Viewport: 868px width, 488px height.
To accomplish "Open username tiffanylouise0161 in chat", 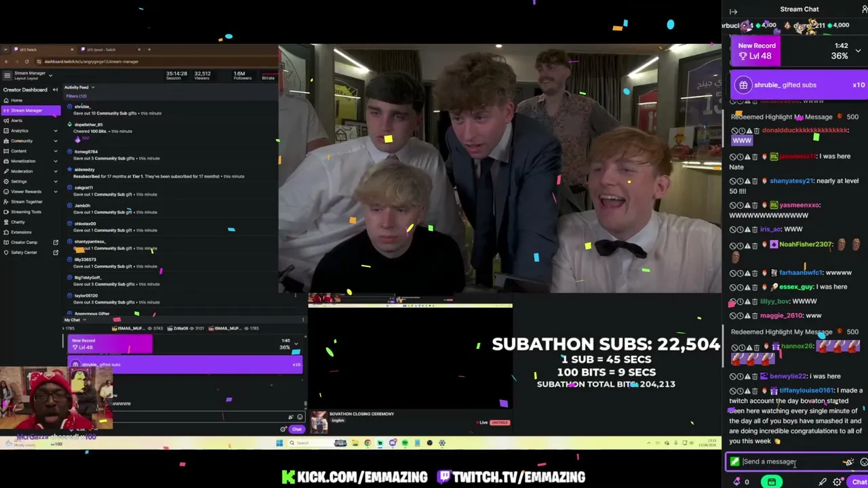I will pyautogui.click(x=806, y=390).
